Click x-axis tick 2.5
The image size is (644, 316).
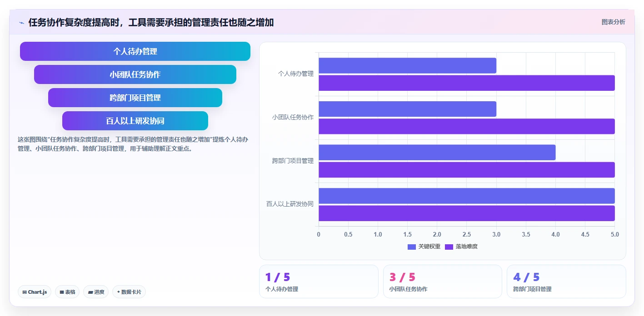point(467,234)
